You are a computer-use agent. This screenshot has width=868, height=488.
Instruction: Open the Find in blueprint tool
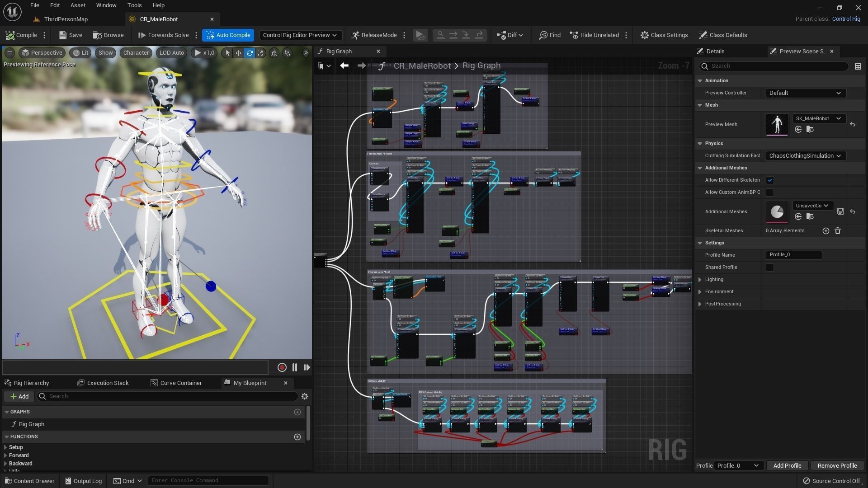tap(550, 35)
